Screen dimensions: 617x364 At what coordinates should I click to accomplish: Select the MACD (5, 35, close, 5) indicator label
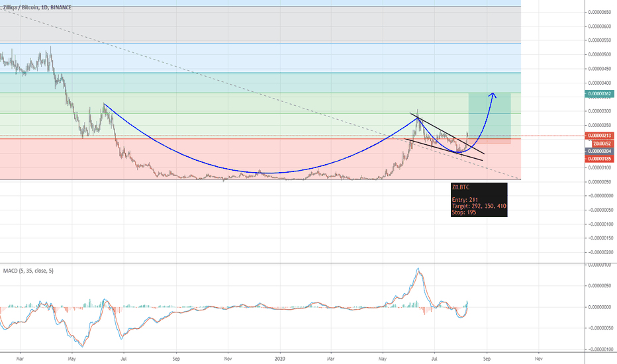pos(28,271)
